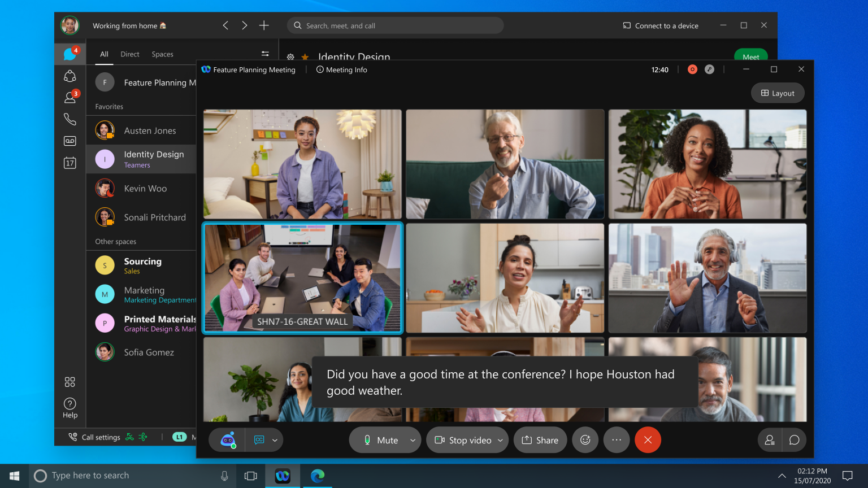
Task: Expand the captions options chevron
Action: click(275, 440)
